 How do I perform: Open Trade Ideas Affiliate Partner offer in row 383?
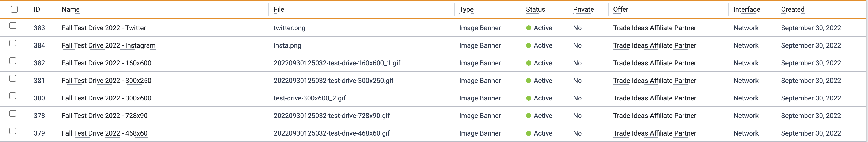655,28
